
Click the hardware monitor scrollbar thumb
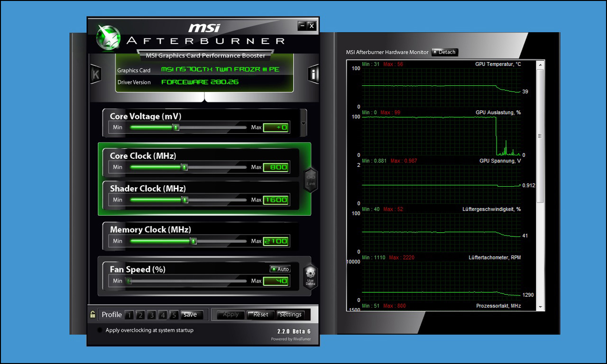click(540, 136)
